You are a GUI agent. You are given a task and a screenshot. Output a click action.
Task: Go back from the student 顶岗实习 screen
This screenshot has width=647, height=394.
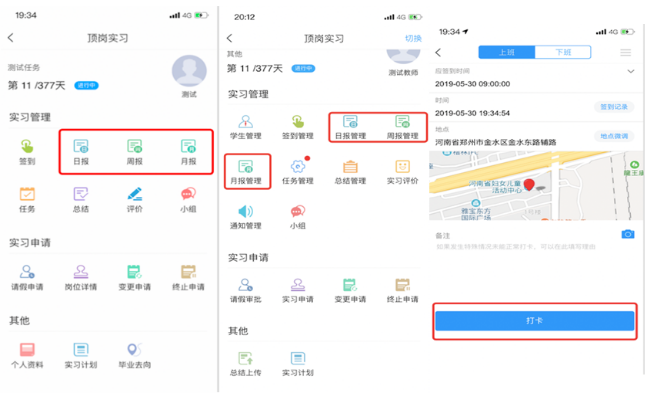click(11, 38)
